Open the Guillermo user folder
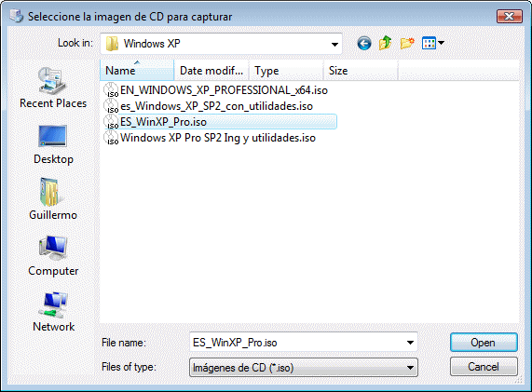 (x=53, y=199)
